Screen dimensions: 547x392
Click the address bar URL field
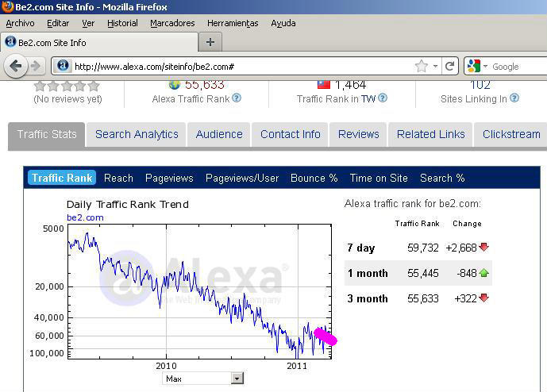(x=241, y=67)
